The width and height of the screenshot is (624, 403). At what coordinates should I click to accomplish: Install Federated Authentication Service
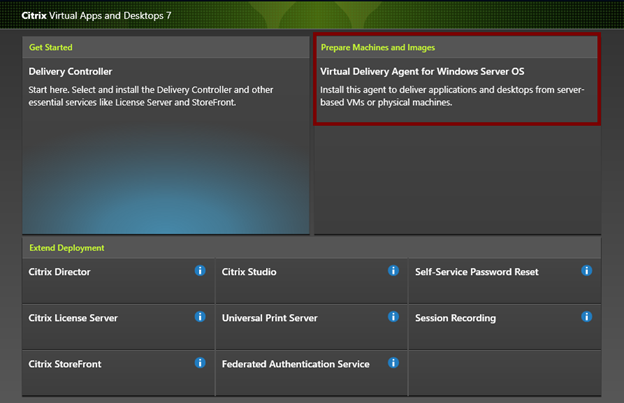pyautogui.click(x=296, y=364)
